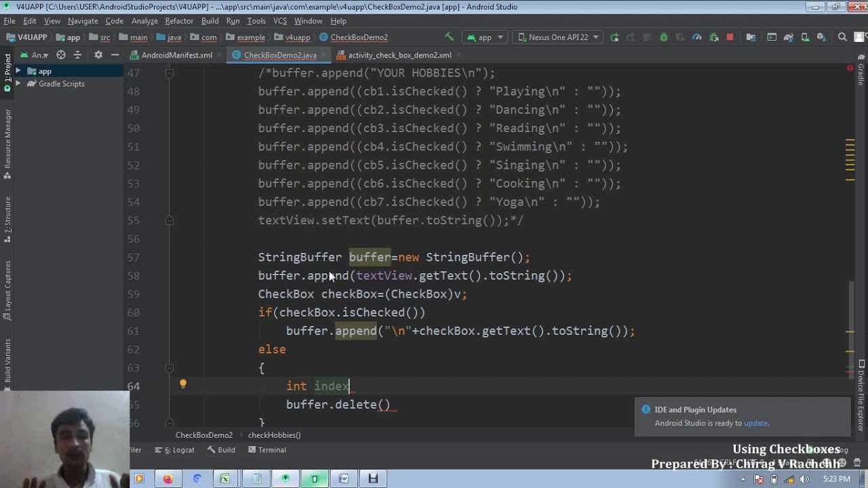Open the Build tool window button

point(221,450)
